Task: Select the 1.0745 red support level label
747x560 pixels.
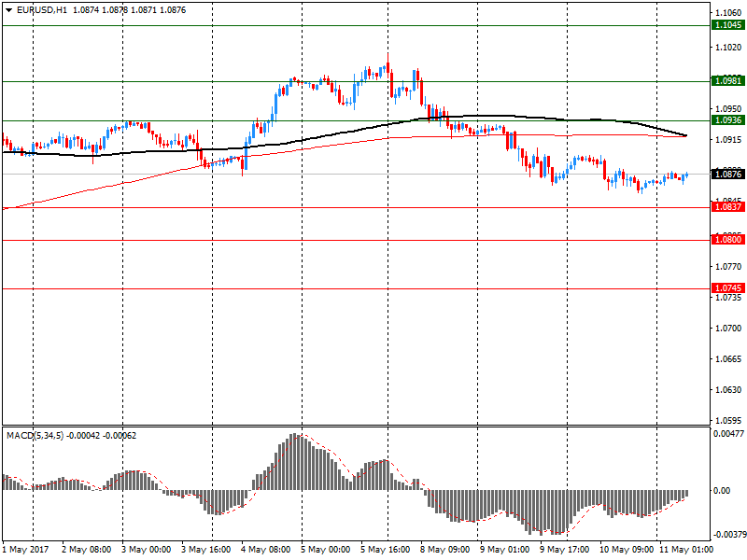Action: point(728,288)
